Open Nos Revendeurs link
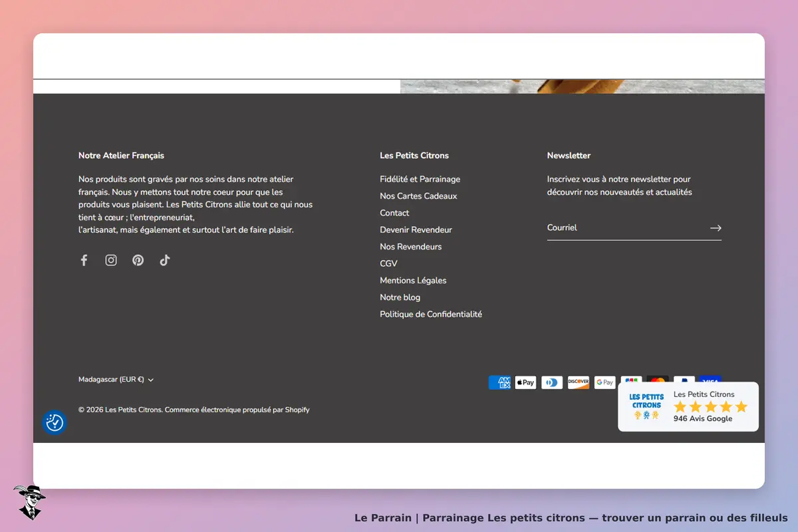 (410, 247)
